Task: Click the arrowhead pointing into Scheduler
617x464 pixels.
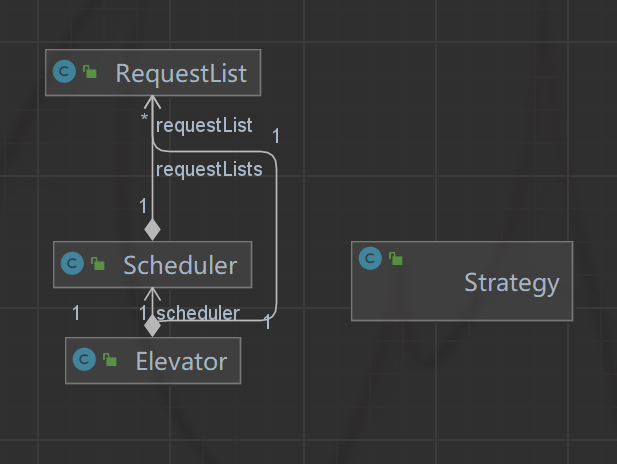Action: click(x=152, y=294)
